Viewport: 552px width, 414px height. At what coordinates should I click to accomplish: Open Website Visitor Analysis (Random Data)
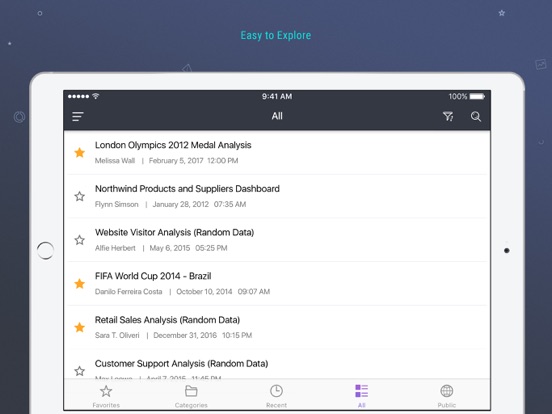(x=277, y=240)
